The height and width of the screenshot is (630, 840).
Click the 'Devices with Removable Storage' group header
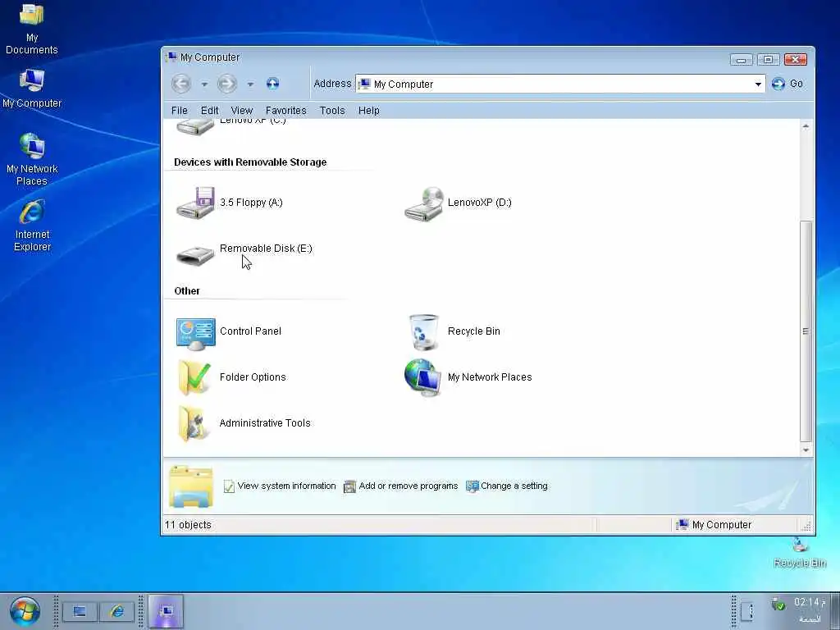[x=250, y=162]
